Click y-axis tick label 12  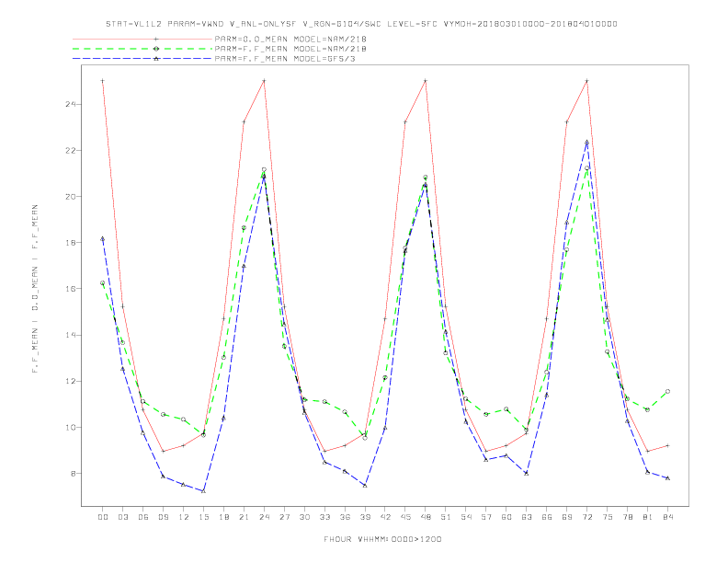point(71,381)
